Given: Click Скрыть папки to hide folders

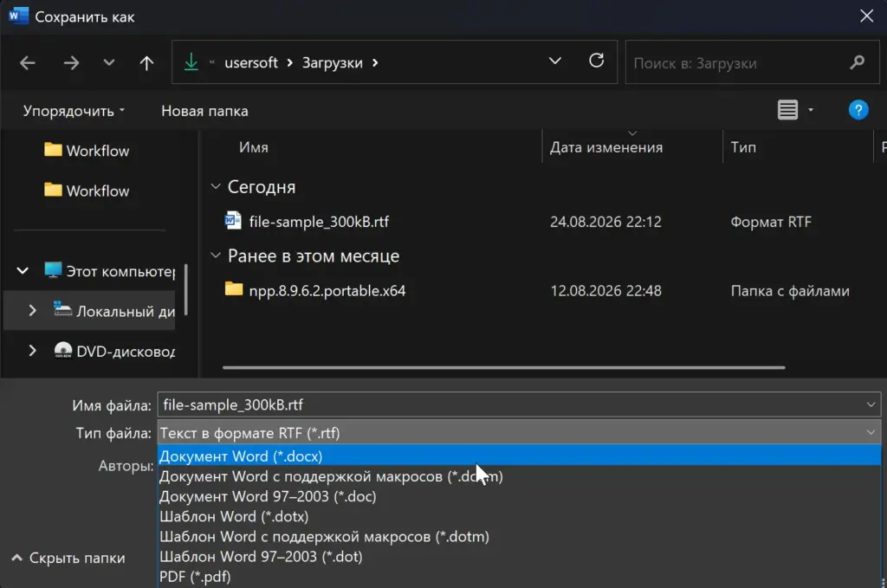Looking at the screenshot, I should coord(68,558).
